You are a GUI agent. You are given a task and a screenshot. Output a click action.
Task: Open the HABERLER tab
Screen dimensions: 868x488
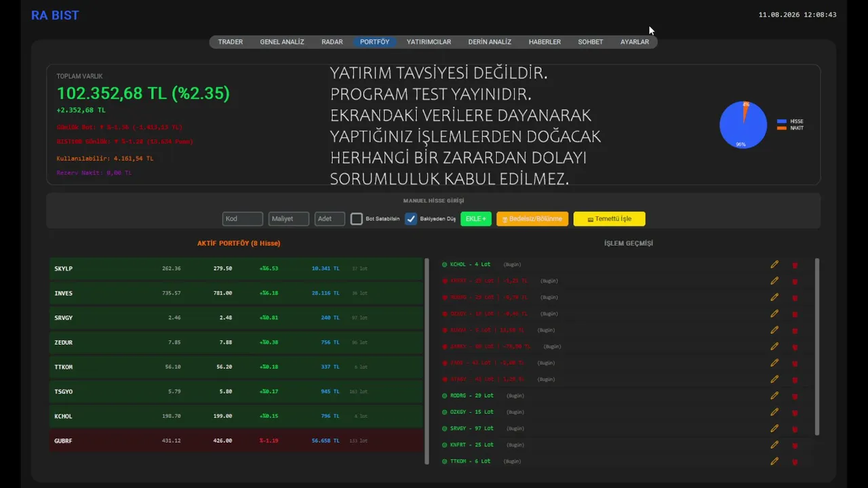point(545,42)
